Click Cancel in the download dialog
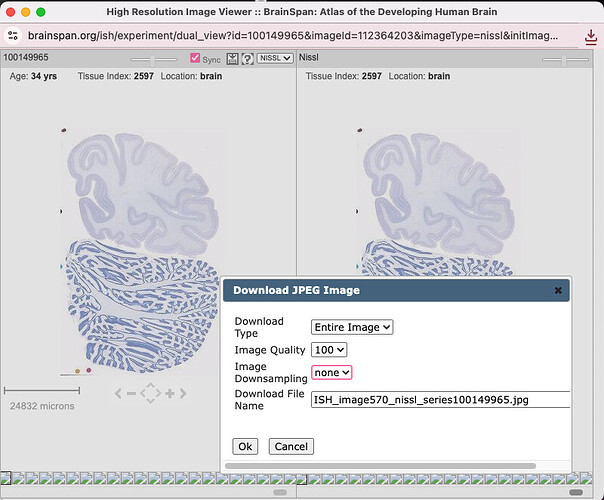 (291, 446)
